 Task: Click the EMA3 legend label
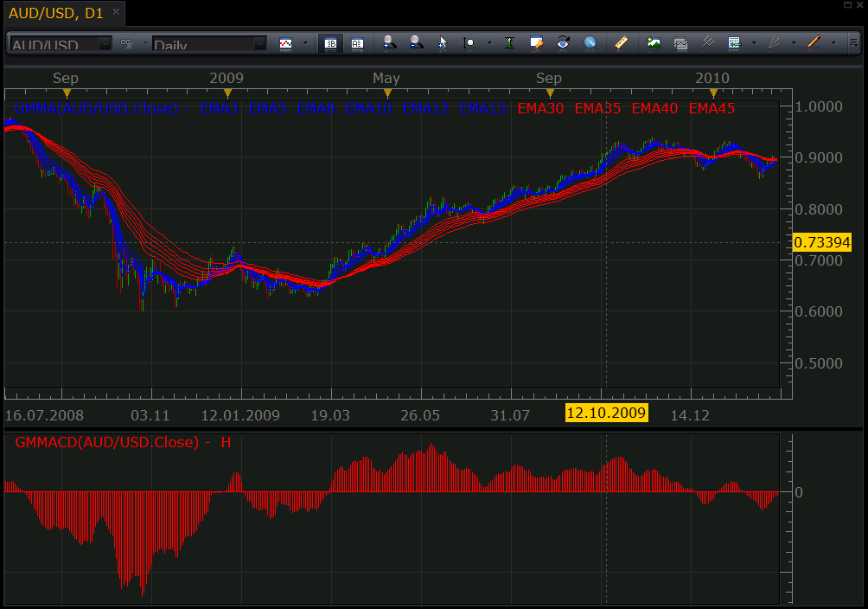(220, 108)
